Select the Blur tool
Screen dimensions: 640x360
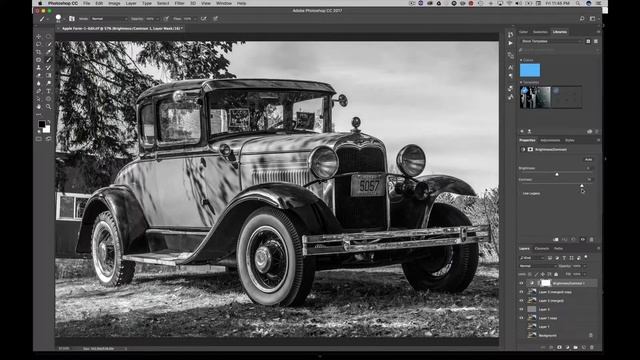coord(39,83)
